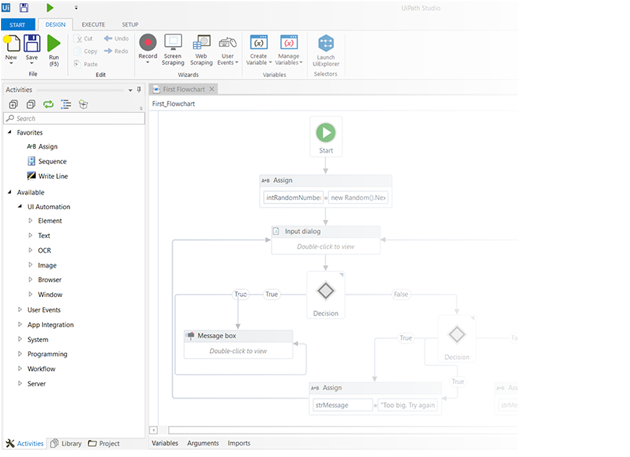This screenshot has height=457, width=630.
Task: Pin the Activities panel
Action: tap(139, 90)
